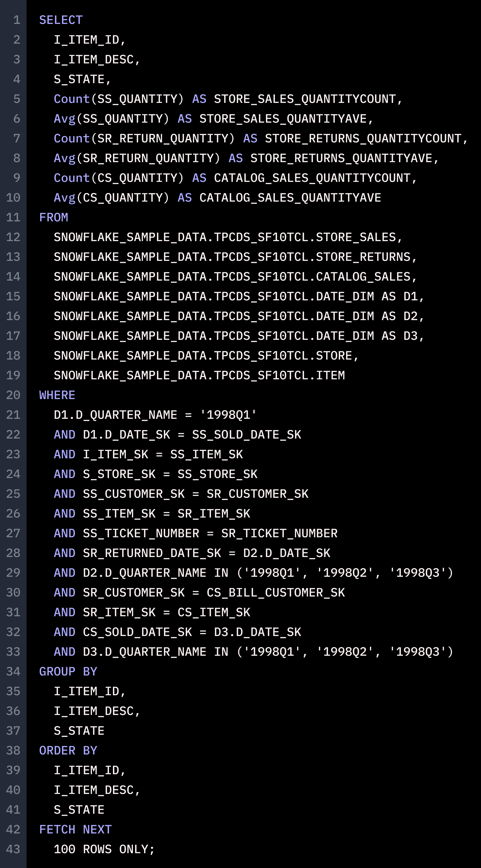Click the SELECT keyword on line 1
481x868 pixels.
coord(61,20)
